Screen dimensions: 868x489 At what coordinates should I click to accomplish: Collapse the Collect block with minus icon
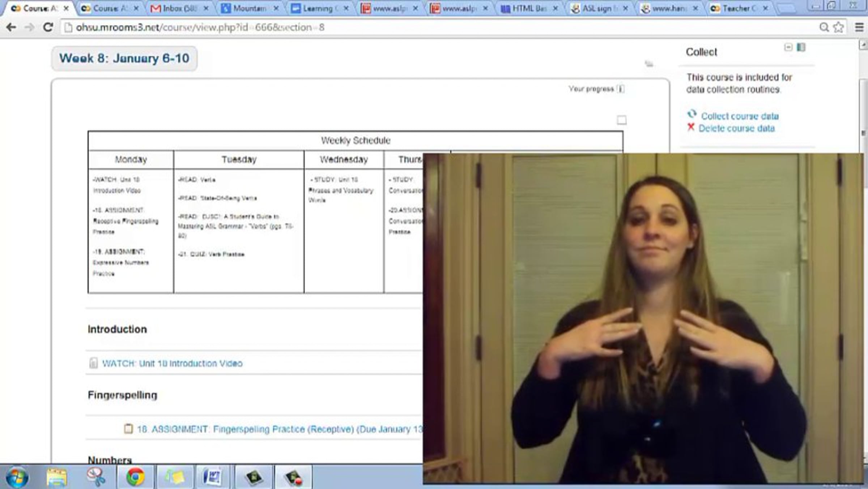pyautogui.click(x=788, y=47)
